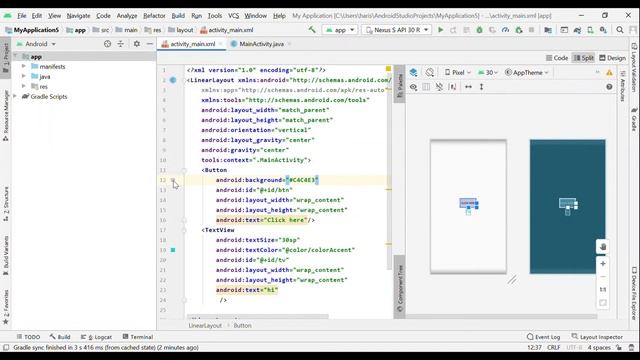Screen dimensions: 640x360
Task: Open the Search Everywhere magnifier icon
Action: click(620, 30)
